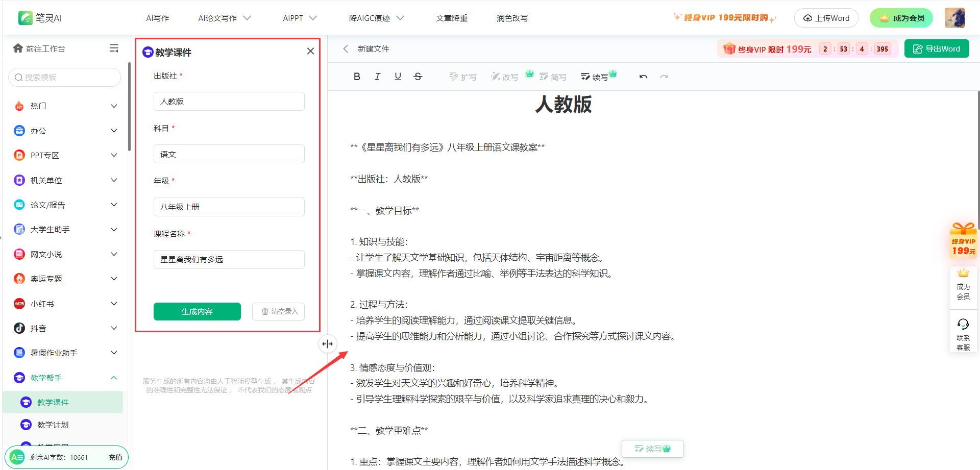
Task: Toggle underline formatting
Action: 398,77
